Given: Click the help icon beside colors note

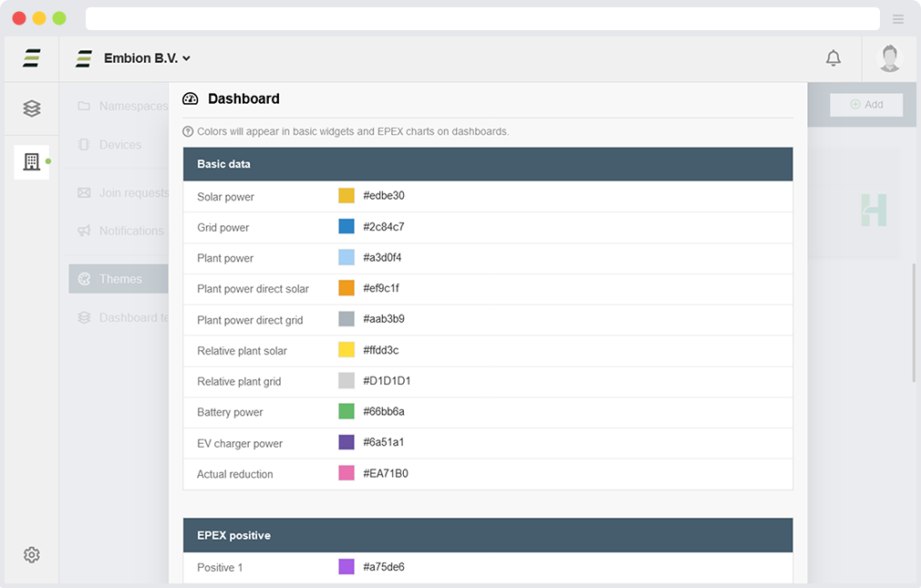Looking at the screenshot, I should tap(189, 131).
